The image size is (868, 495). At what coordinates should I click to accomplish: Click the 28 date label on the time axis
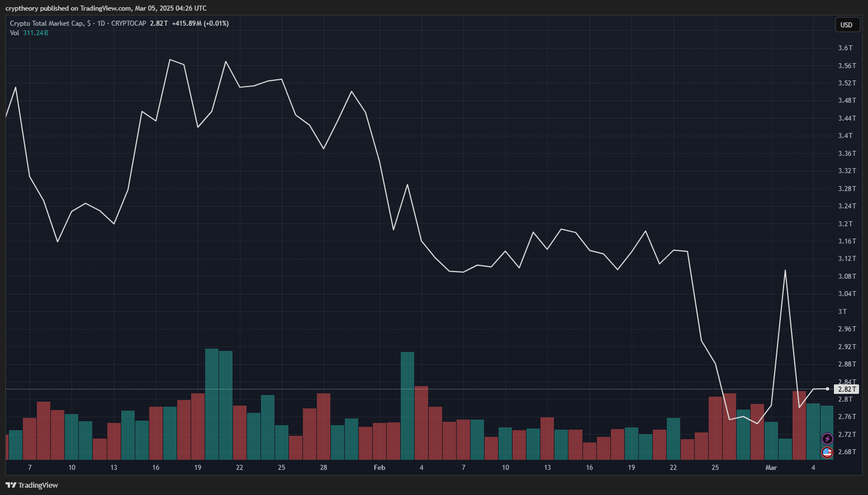tap(324, 468)
